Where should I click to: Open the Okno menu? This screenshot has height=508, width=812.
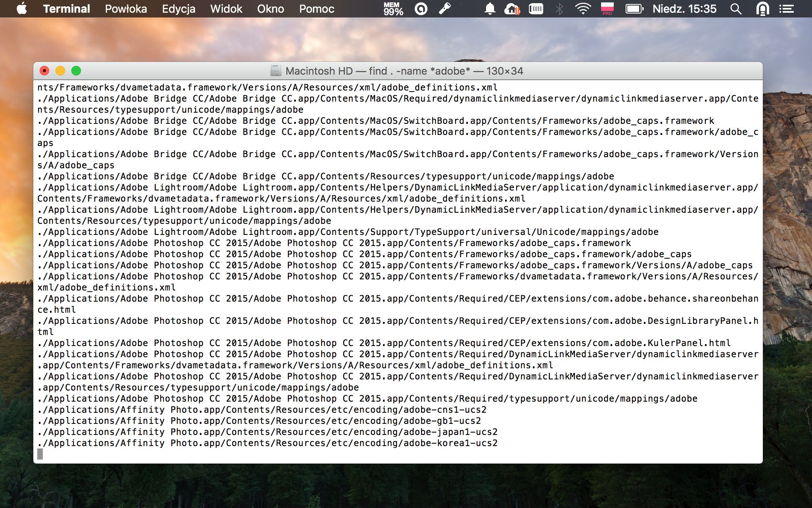pos(270,9)
